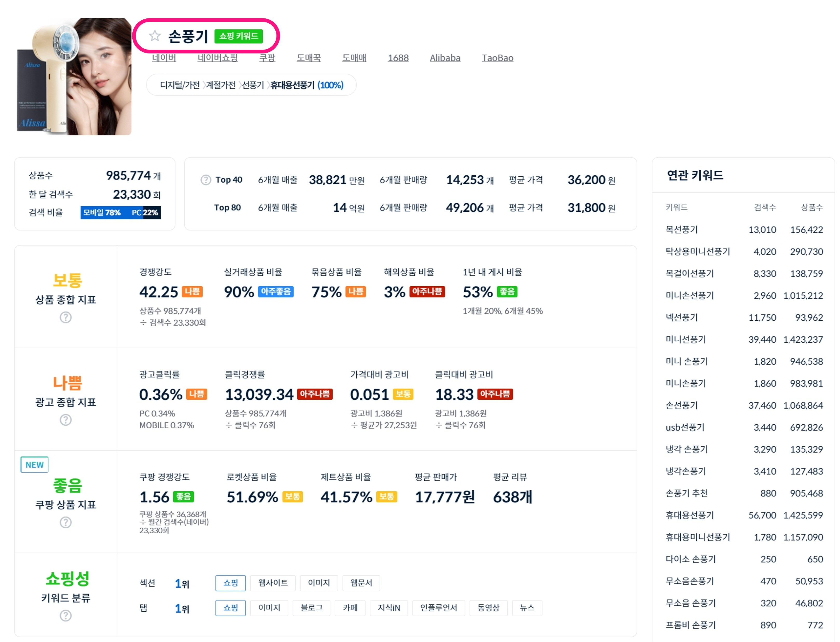The image size is (840, 642).
Task: Open the 네이버 search link
Action: 164,58
